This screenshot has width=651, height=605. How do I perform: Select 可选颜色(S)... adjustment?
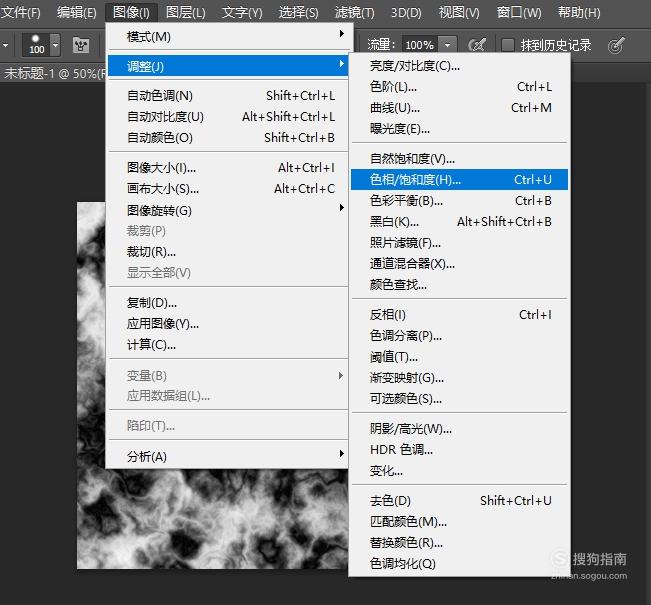[459, 399]
